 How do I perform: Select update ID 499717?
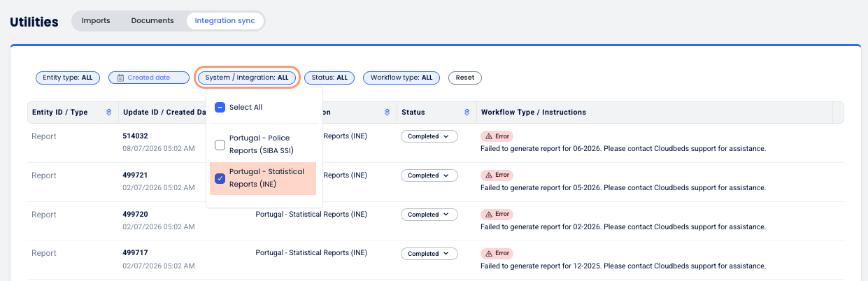(135, 252)
